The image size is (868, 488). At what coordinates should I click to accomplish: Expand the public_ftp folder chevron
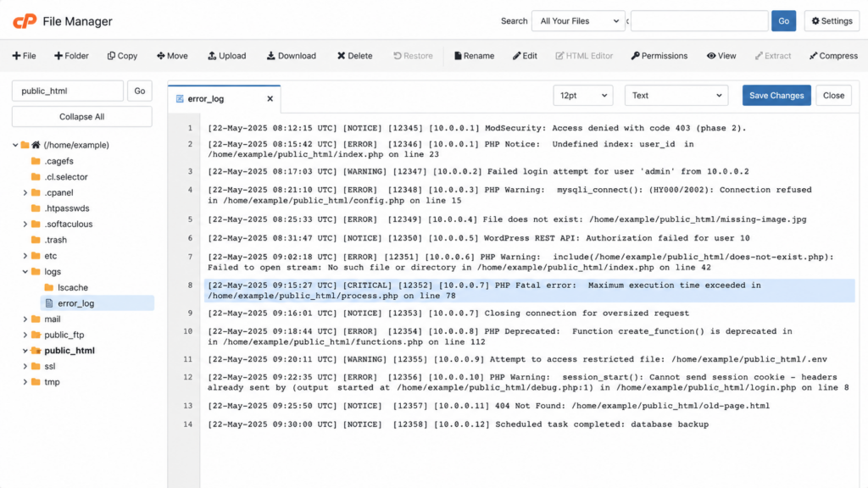25,335
